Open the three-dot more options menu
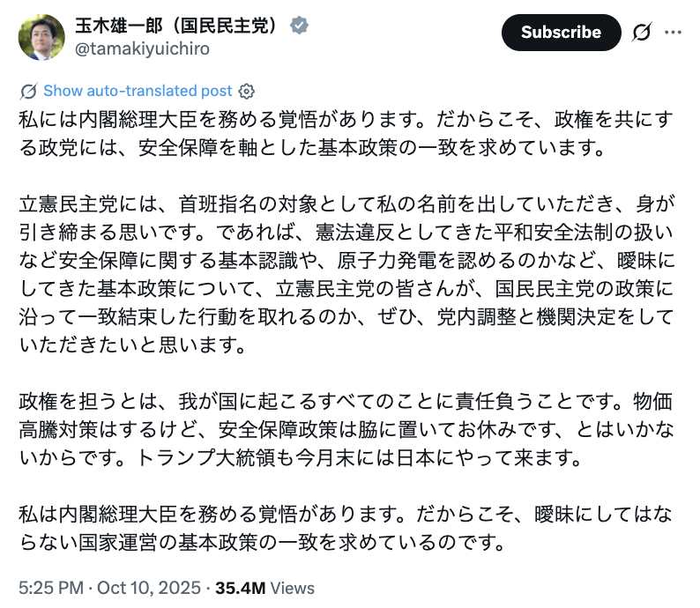700x608 pixels. pyautogui.click(x=673, y=33)
